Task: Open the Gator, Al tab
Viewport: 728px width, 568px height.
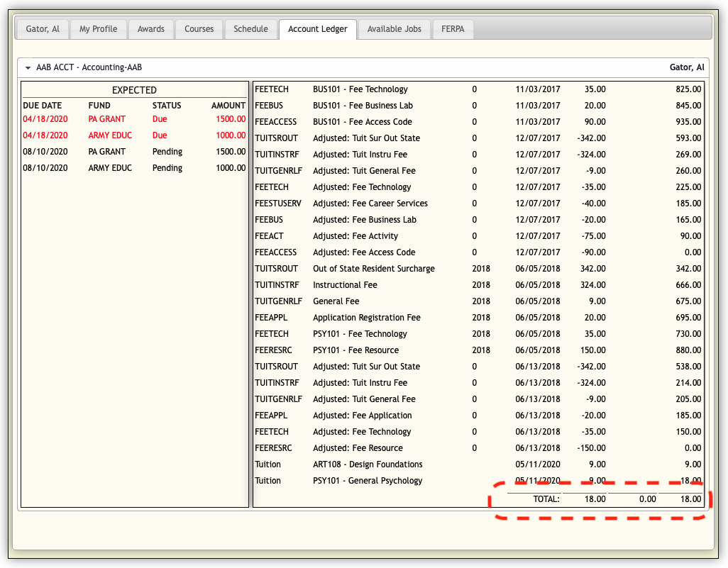Action: (43, 29)
